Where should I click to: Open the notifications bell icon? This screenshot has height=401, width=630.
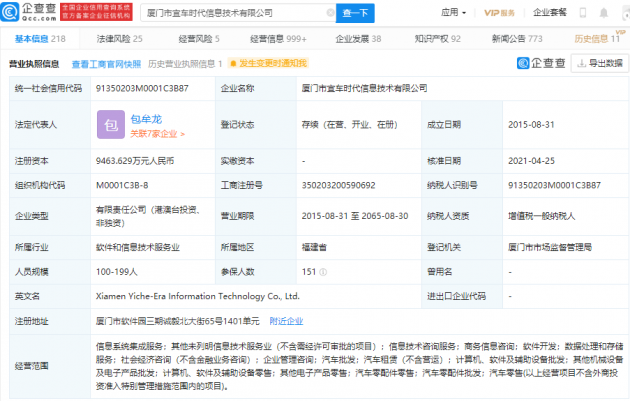pyautogui.click(x=603, y=13)
